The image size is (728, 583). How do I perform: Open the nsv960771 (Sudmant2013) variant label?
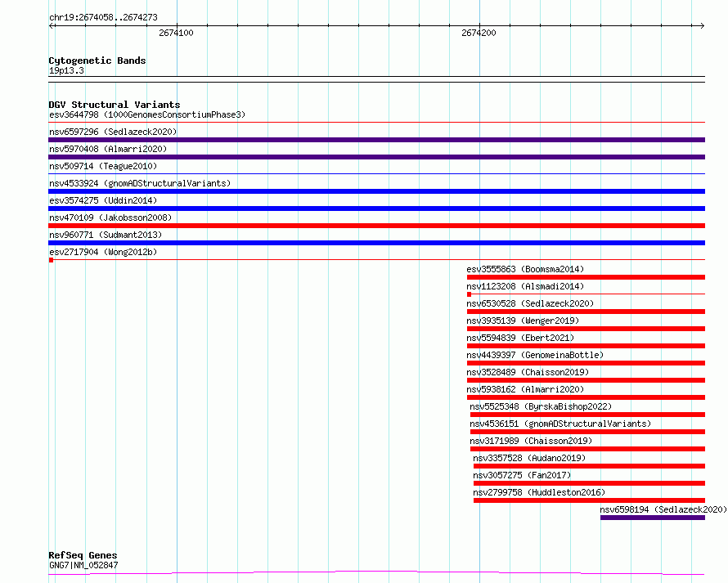[106, 235]
